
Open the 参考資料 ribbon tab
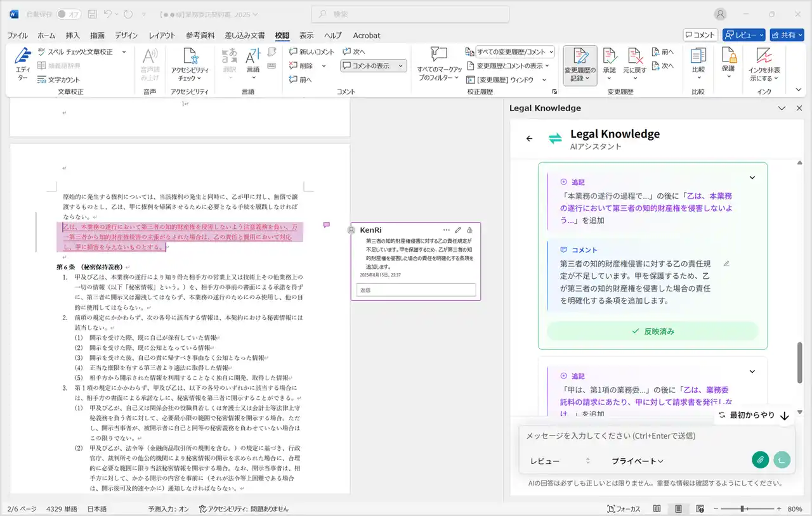click(200, 35)
